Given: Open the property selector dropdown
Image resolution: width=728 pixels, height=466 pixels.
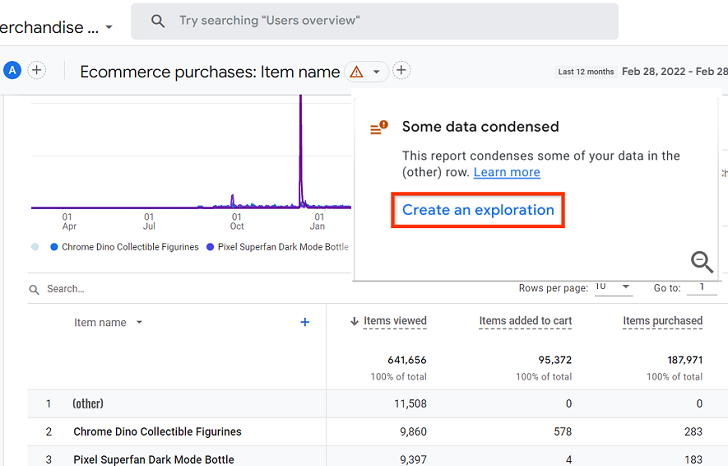Looking at the screenshot, I should tap(108, 27).
